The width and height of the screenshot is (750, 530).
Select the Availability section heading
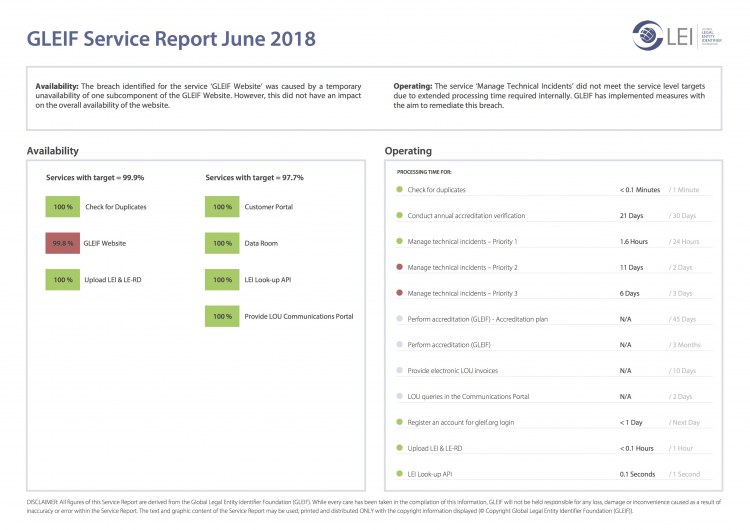[53, 151]
